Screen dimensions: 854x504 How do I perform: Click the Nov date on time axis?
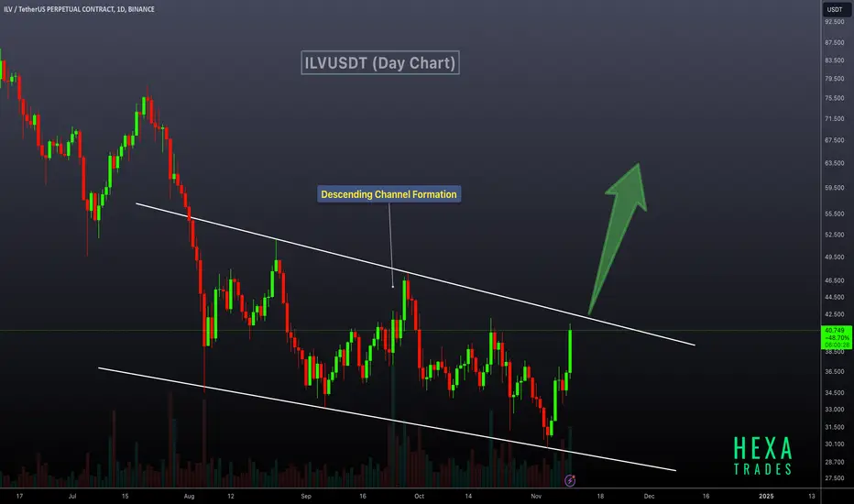pyautogui.click(x=536, y=497)
